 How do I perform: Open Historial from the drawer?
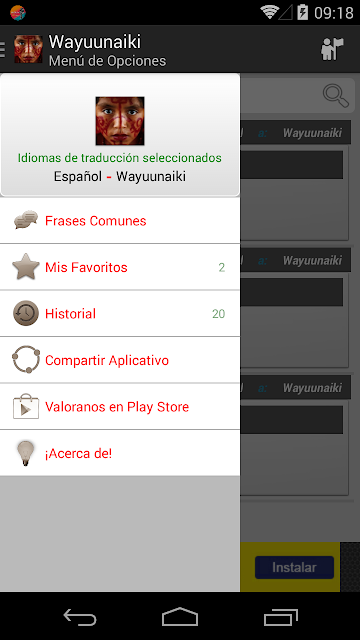120,314
